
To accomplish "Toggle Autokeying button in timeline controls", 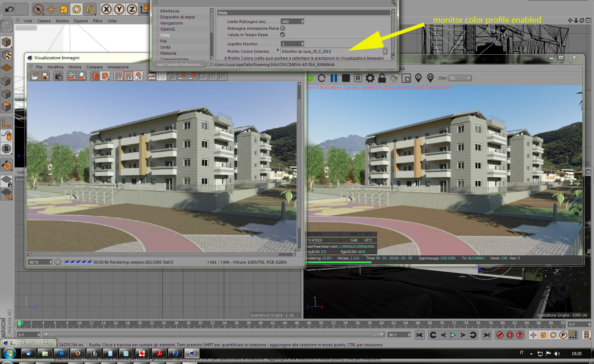I will click(x=510, y=335).
